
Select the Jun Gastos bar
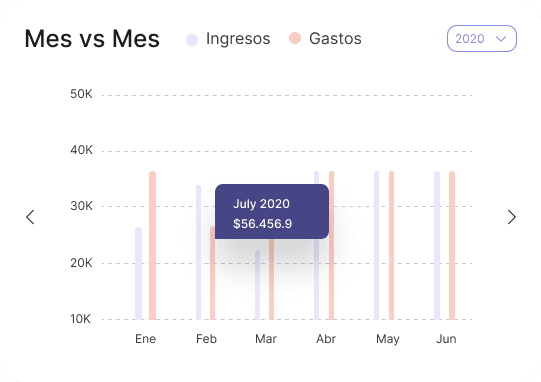[x=452, y=245]
